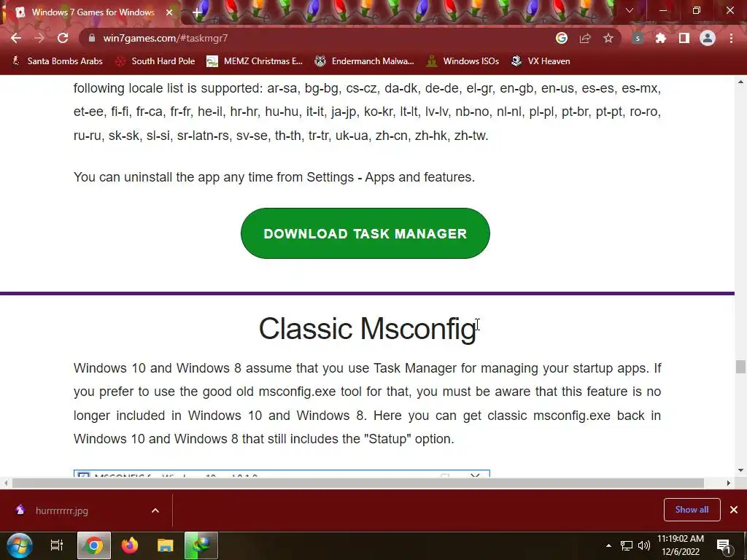747x560 pixels.
Task: Select the Windows 7 Games for Windows tab
Action: (x=91, y=12)
